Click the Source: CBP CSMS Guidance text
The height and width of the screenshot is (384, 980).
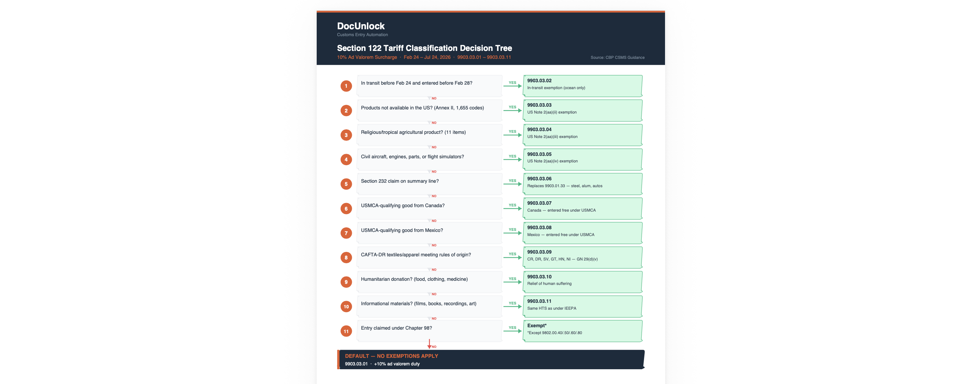(x=617, y=57)
